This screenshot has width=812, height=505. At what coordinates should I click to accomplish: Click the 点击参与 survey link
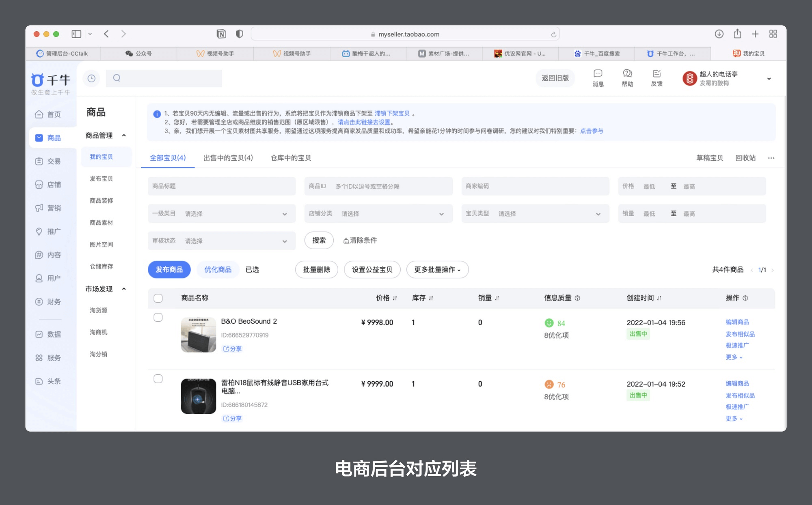point(592,131)
